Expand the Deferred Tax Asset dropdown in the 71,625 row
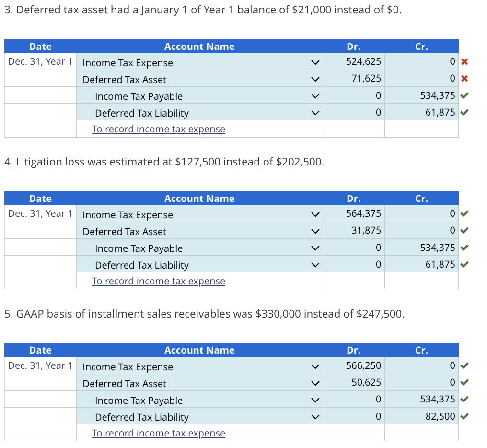 pyautogui.click(x=314, y=79)
